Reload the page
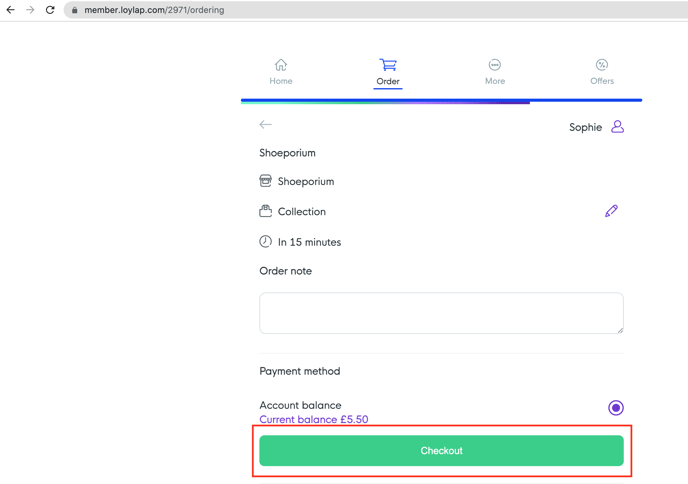 (x=50, y=10)
